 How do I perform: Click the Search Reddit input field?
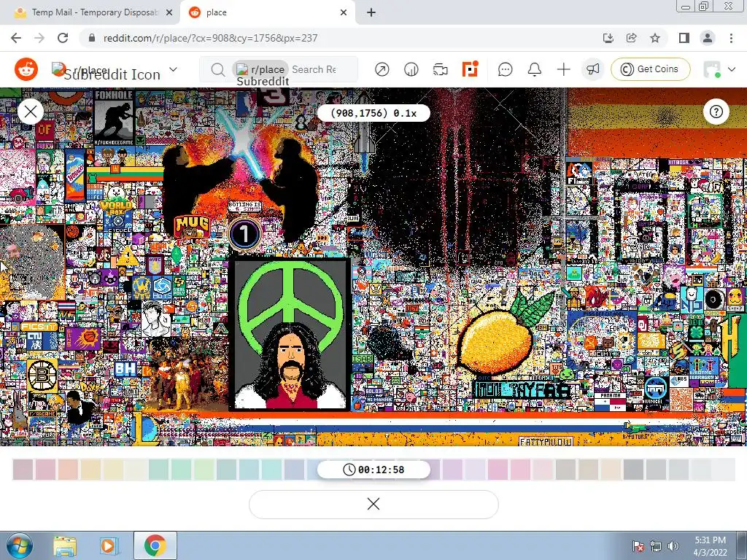point(314,69)
